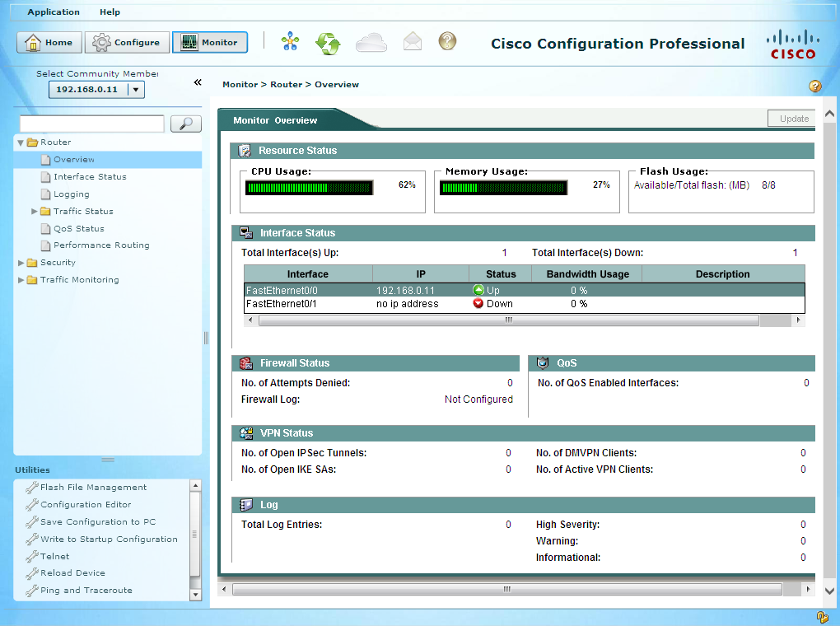
Task: Open the Help menu
Action: pyautogui.click(x=110, y=12)
